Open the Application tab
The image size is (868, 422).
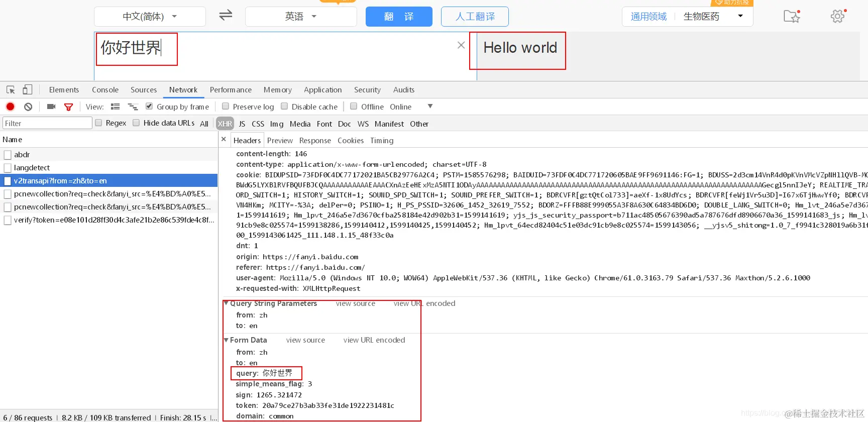322,90
